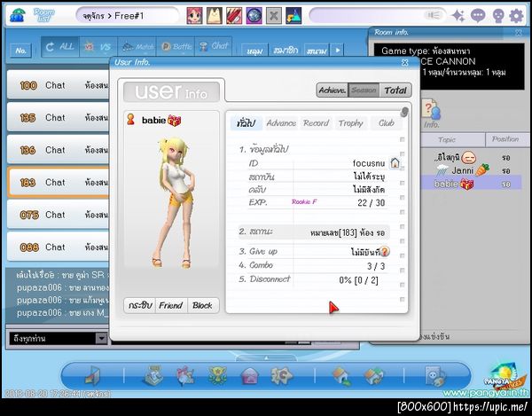Open the Room list
Image resolution: width=532 pixels, height=416 pixels.
43,15
